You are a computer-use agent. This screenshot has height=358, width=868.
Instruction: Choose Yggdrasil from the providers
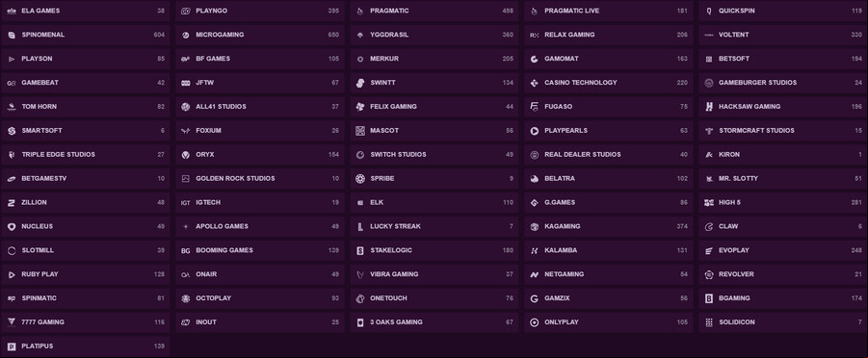tap(434, 35)
